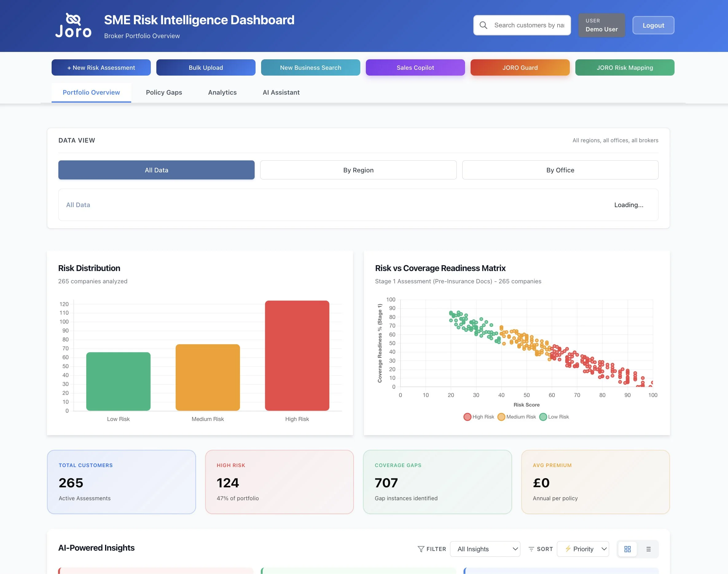This screenshot has height=574, width=728.
Task: Click the red High Risk bar
Action: [297, 355]
